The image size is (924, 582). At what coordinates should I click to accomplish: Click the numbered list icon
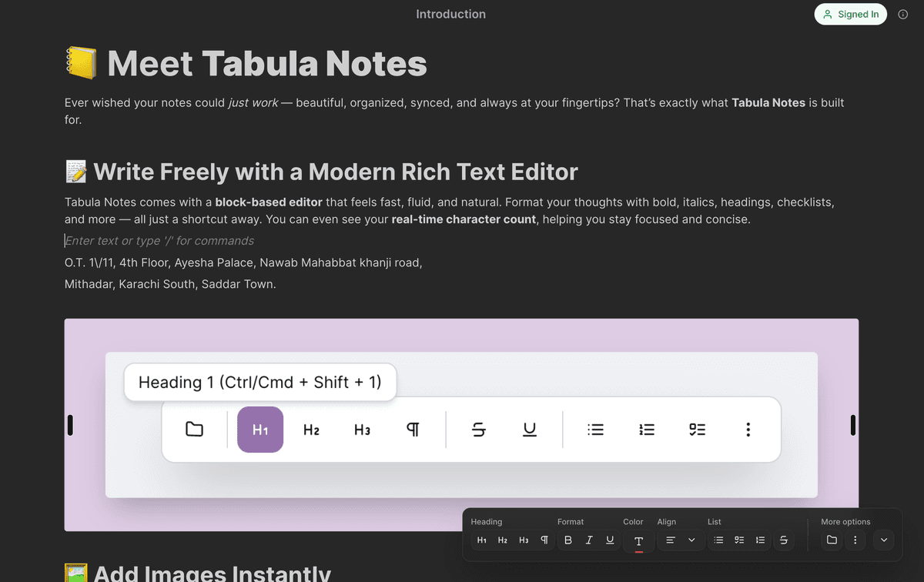click(759, 540)
